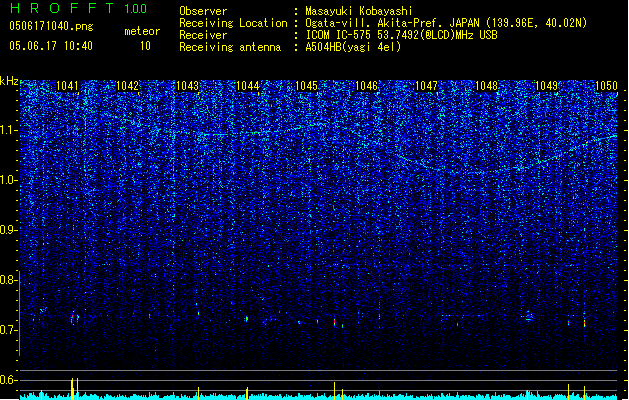Click the 1041 time marker
Image resolution: width=629 pixels, height=400 pixels.
[x=67, y=86]
